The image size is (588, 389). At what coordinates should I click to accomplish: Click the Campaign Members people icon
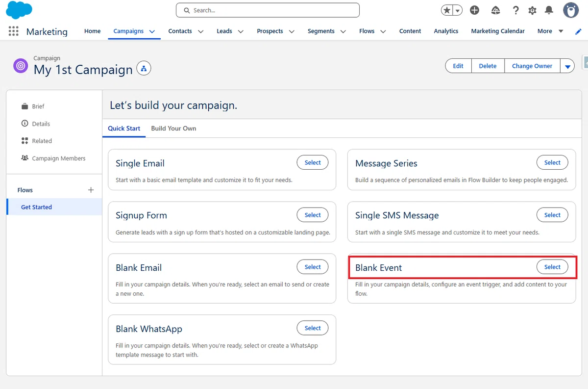point(25,158)
